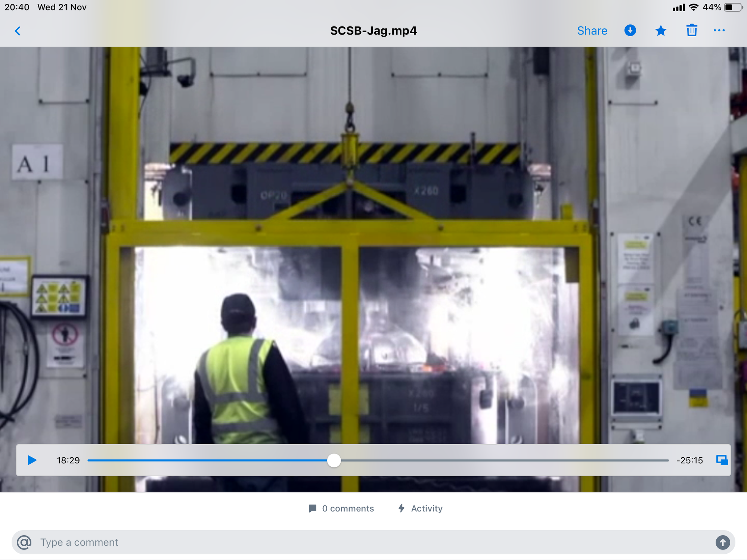Click the 18:29 elapsed time label

click(x=68, y=460)
